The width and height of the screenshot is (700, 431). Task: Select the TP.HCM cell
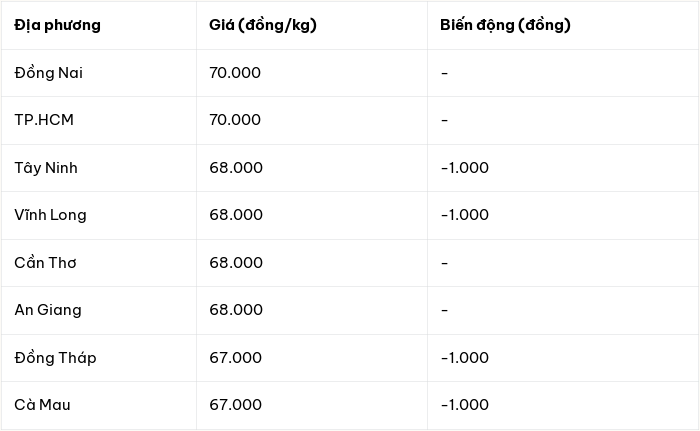click(44, 120)
